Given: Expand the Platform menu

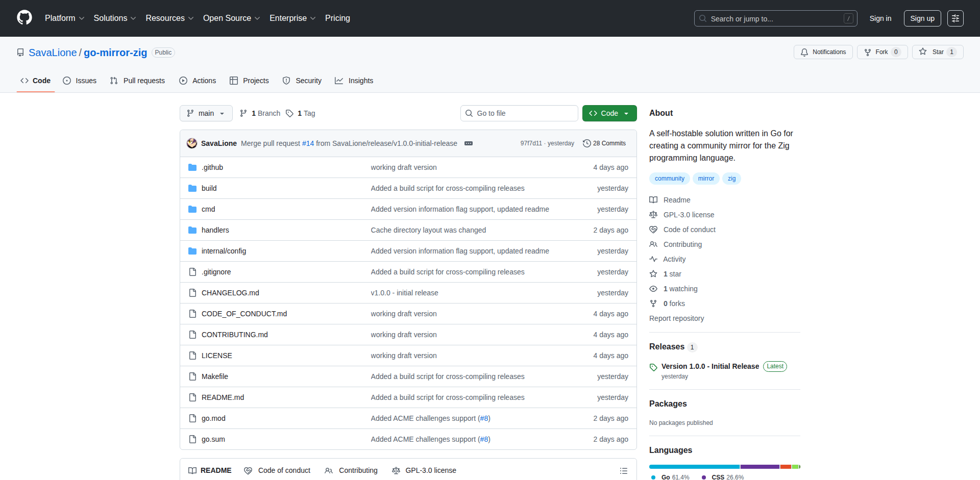Looking at the screenshot, I should point(64,18).
